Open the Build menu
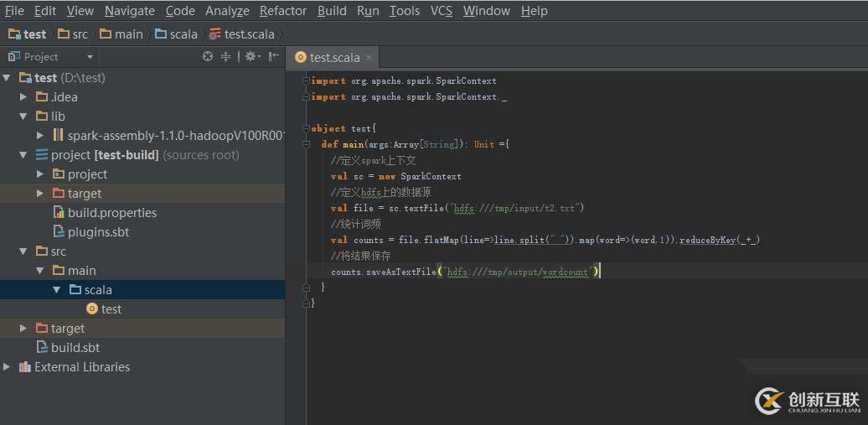 (x=332, y=11)
